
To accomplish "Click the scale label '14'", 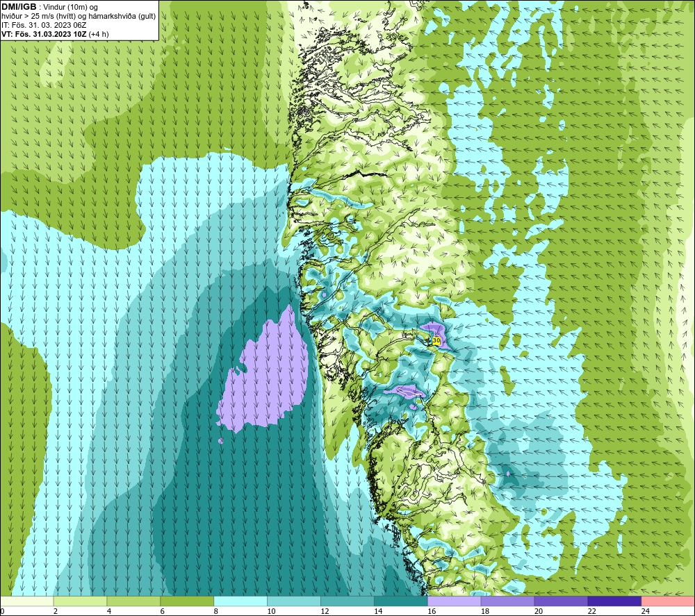I will click(378, 611).
